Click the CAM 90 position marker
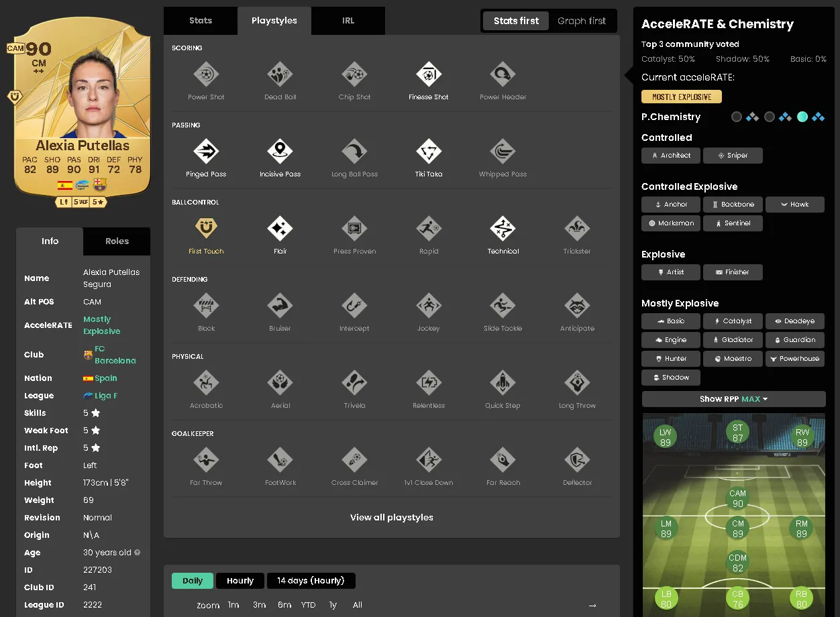The image size is (840, 617). (738, 499)
